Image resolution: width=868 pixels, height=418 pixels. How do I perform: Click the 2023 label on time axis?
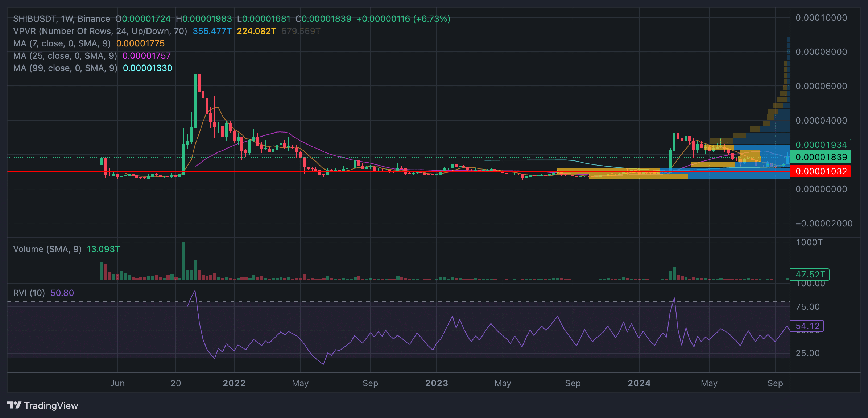coord(437,383)
